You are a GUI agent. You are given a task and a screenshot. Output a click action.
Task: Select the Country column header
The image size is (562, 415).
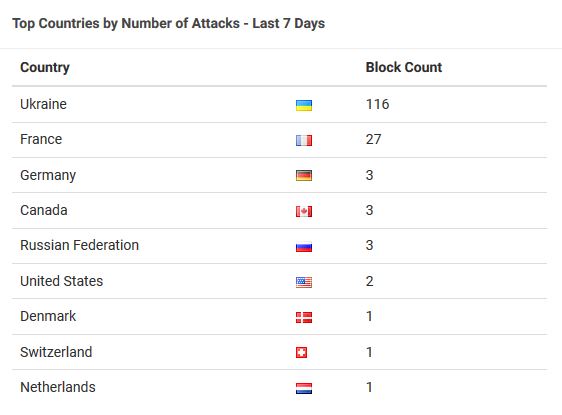45,67
